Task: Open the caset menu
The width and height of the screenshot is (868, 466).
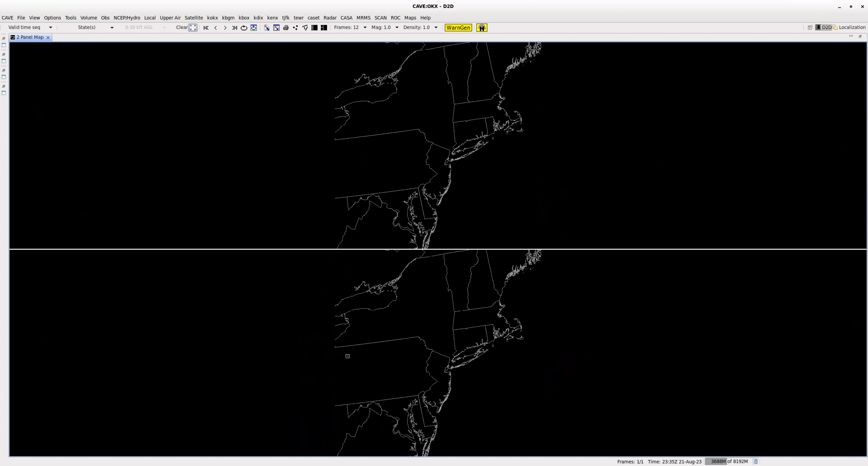Action: pyautogui.click(x=313, y=17)
